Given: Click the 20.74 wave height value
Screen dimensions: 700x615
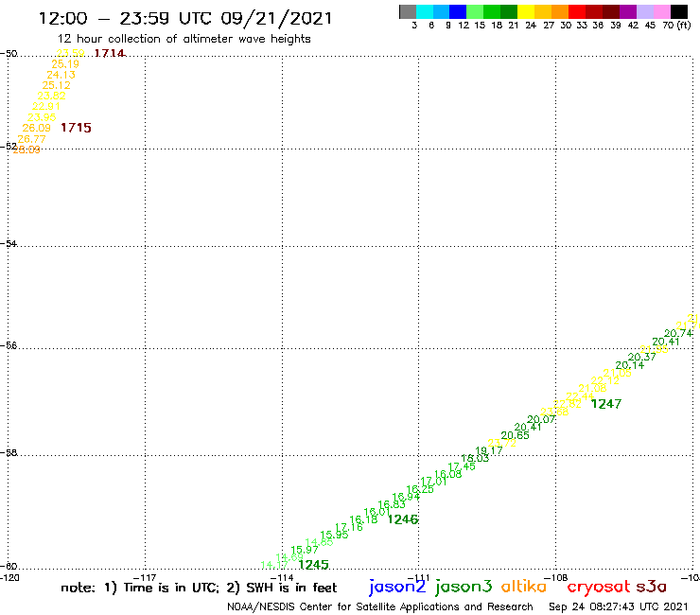Looking at the screenshot, I should point(678,334).
